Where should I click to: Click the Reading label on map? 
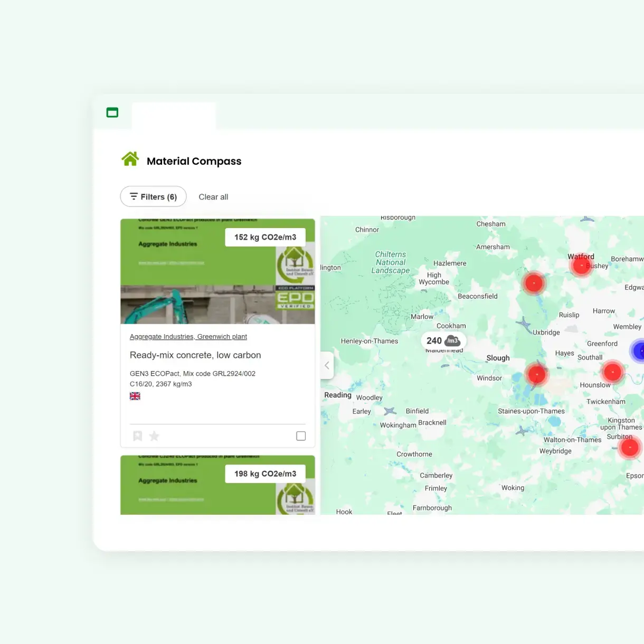click(x=338, y=395)
